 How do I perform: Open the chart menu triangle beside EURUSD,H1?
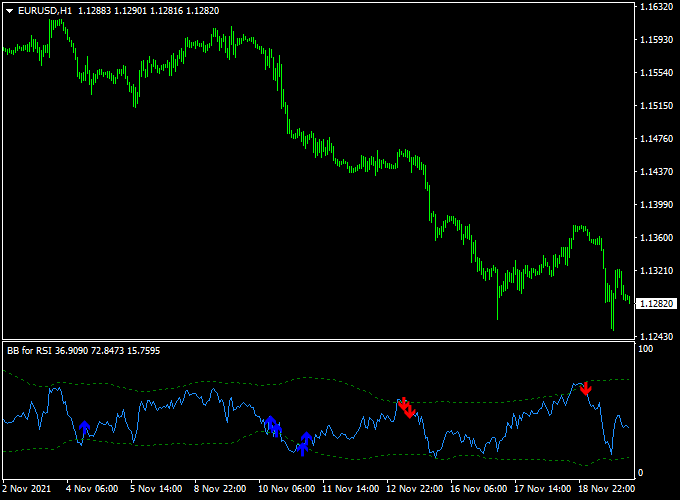click(x=10, y=11)
